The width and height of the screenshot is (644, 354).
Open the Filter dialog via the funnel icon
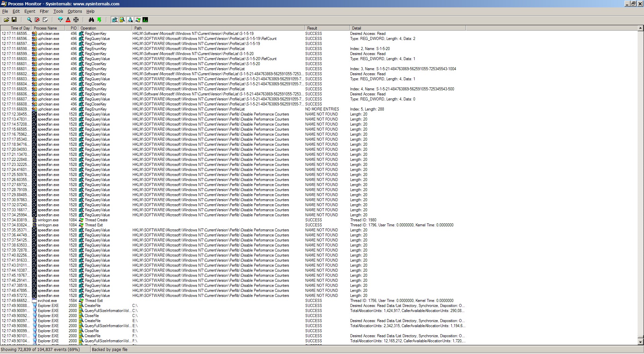60,20
